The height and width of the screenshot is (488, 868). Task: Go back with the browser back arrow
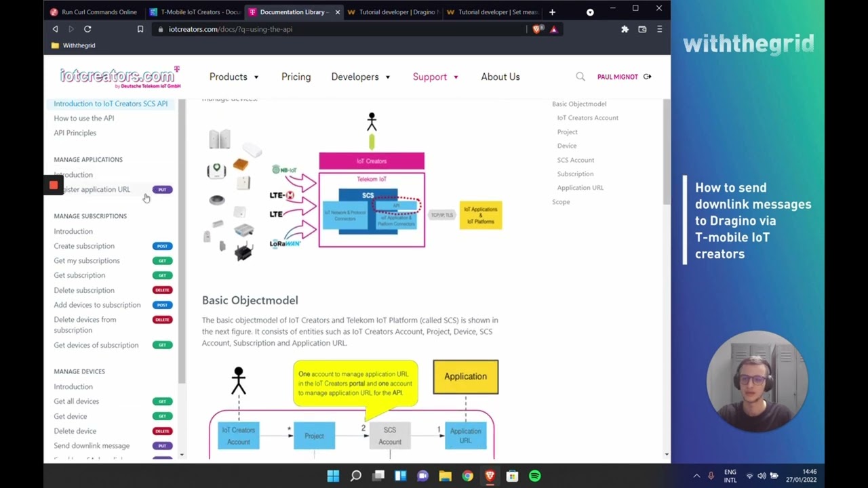(x=55, y=29)
